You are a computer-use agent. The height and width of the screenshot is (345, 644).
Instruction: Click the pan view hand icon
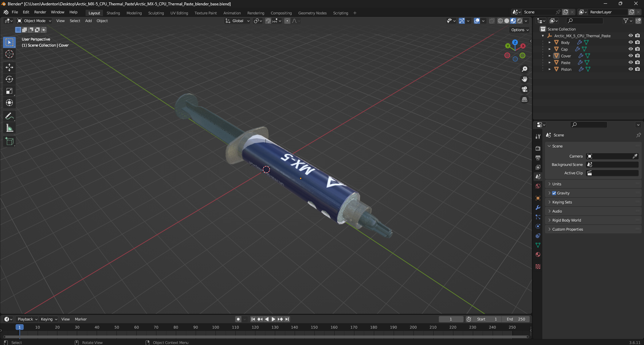coord(525,79)
